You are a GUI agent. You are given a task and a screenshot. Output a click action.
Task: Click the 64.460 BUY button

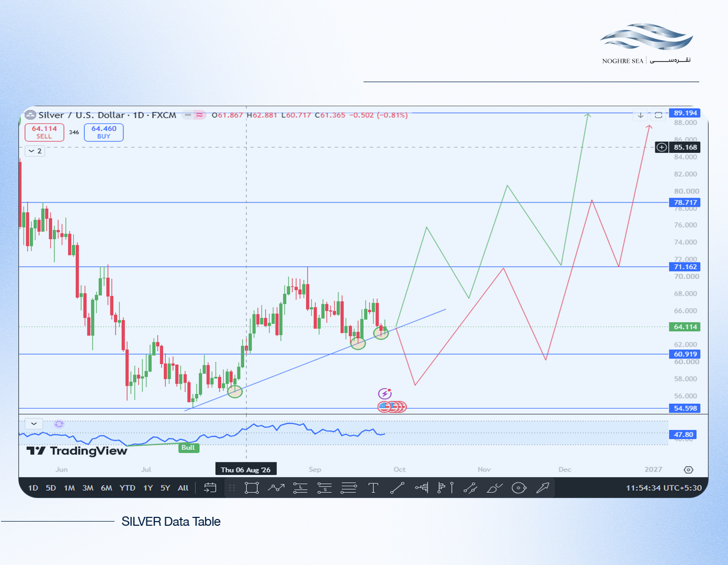pyautogui.click(x=104, y=132)
